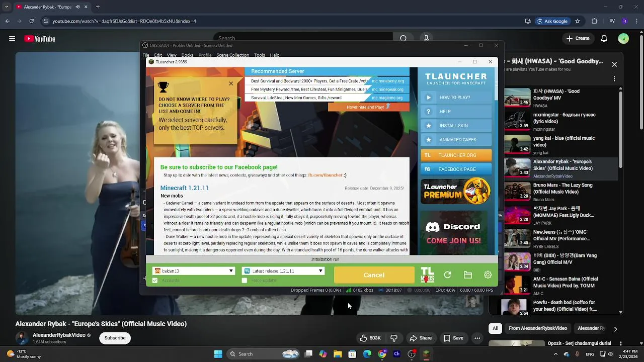Image resolution: width=644 pixels, height=362 pixels.
Task: Click the Save button under the video
Action: point(453,338)
